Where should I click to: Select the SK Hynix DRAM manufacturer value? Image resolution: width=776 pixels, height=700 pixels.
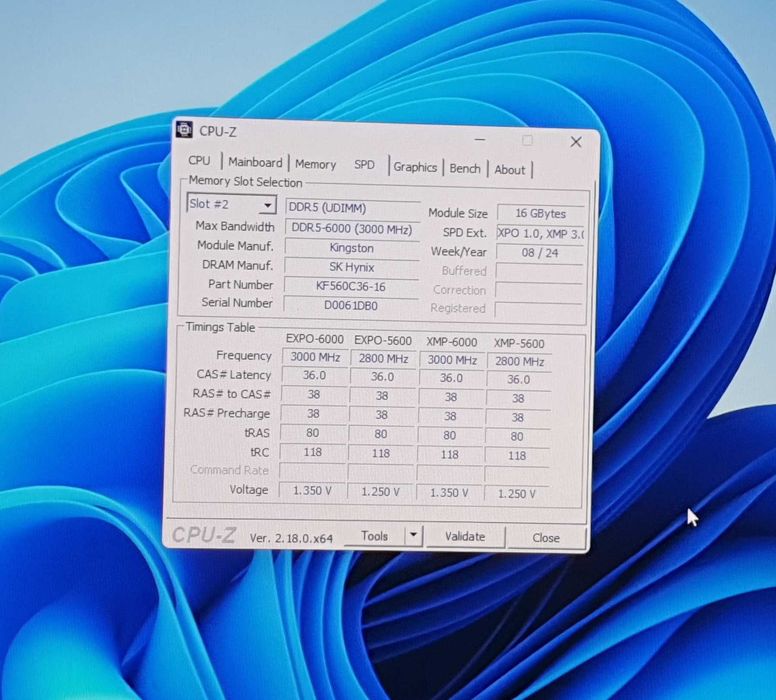tap(351, 267)
